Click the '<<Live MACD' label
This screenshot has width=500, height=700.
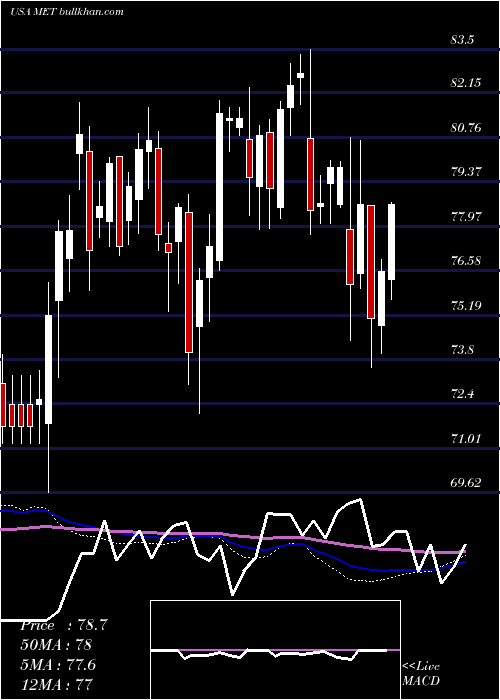[421, 673]
